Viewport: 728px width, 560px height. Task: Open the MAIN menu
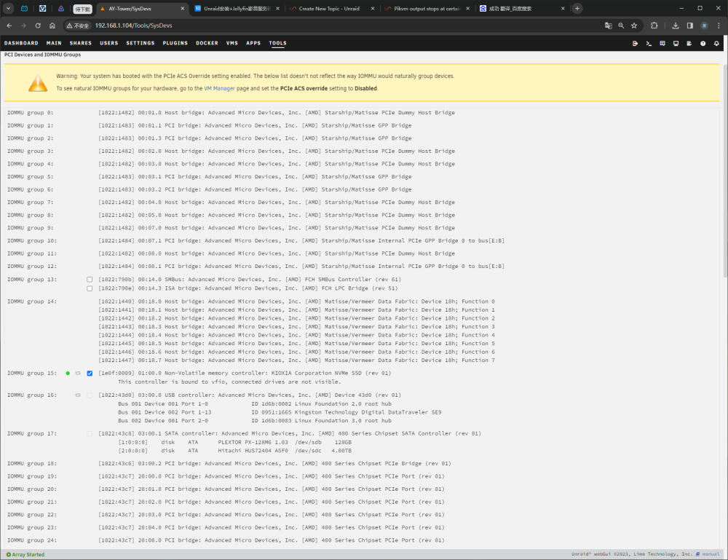click(x=54, y=43)
